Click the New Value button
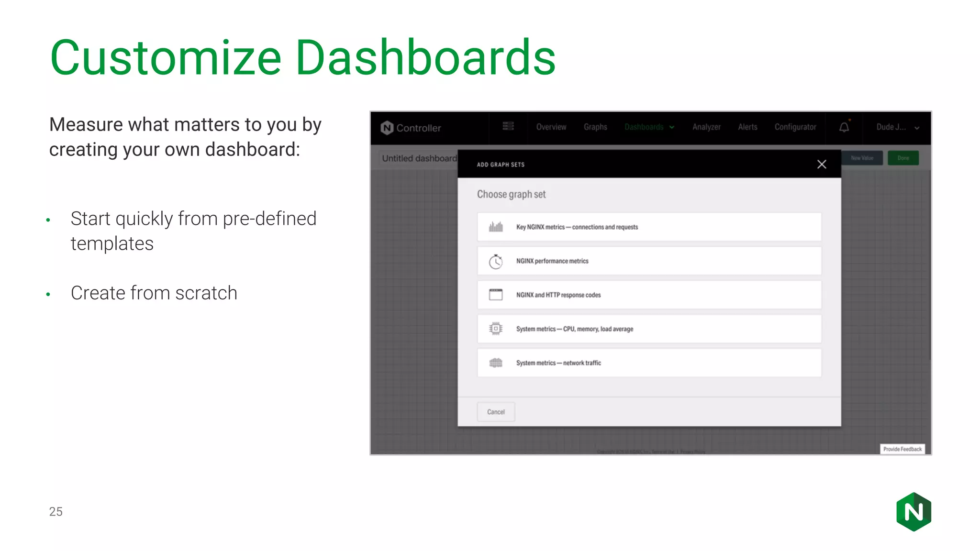 [862, 158]
